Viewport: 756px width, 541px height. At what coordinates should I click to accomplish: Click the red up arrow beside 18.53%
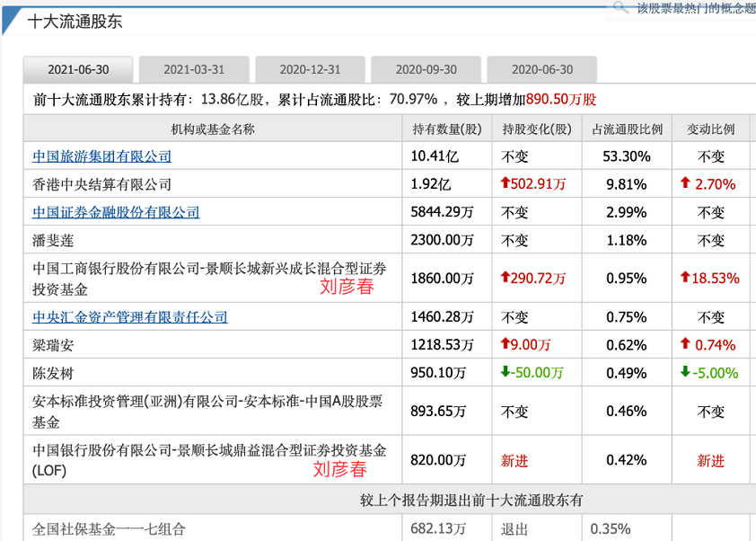[685, 277]
